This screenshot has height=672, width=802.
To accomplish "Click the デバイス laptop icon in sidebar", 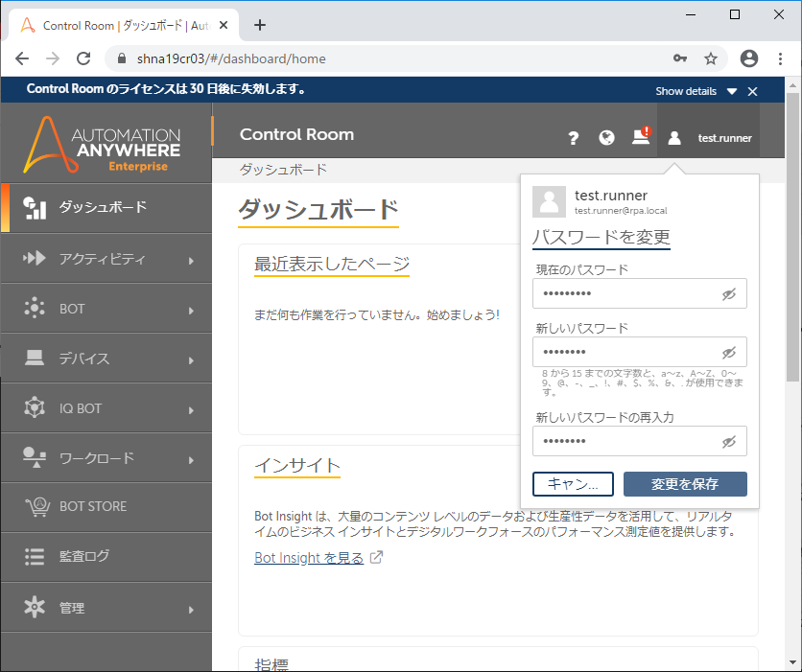I will click(35, 358).
